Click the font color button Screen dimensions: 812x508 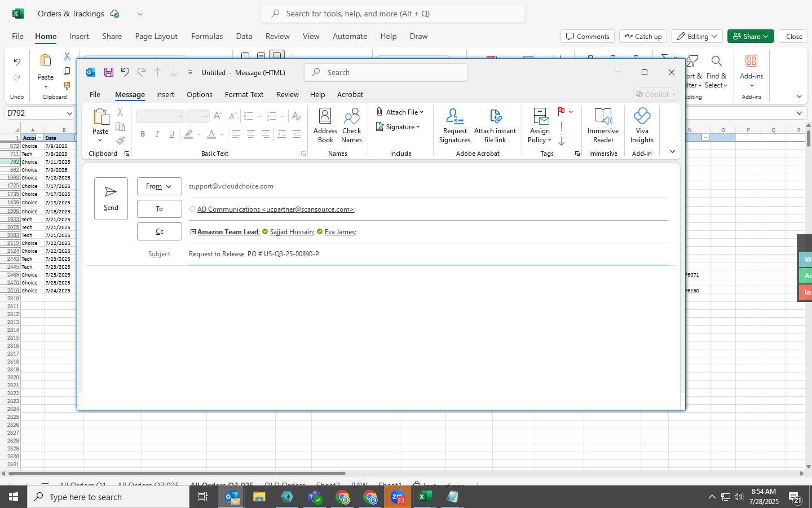pyautogui.click(x=211, y=134)
